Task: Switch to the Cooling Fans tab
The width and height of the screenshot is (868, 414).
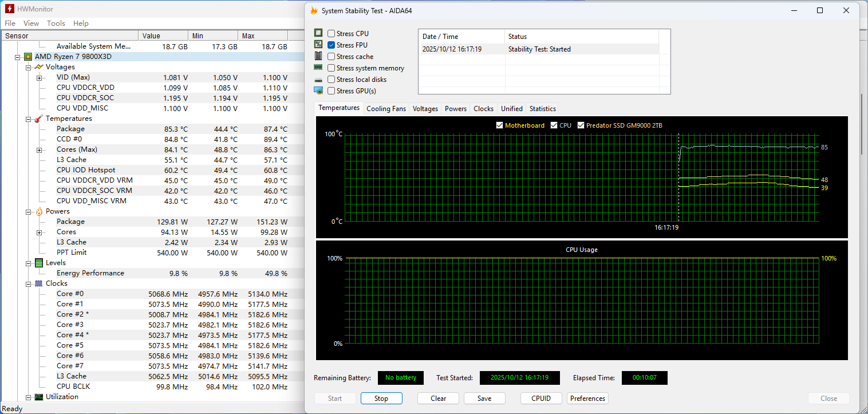Action: point(386,109)
